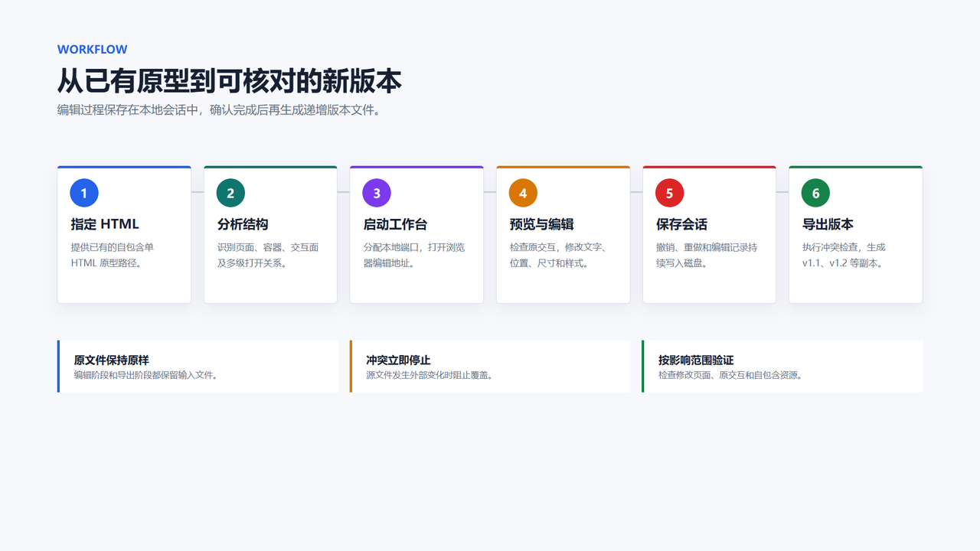This screenshot has width=980, height=551.
Task: Select the 导出版本 card title
Action: pyautogui.click(x=828, y=224)
